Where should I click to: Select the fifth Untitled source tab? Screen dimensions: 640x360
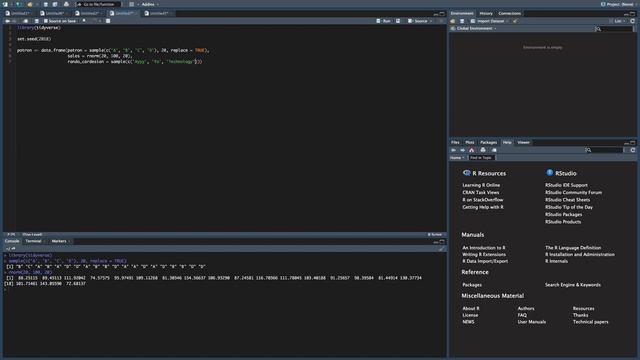click(x=158, y=13)
